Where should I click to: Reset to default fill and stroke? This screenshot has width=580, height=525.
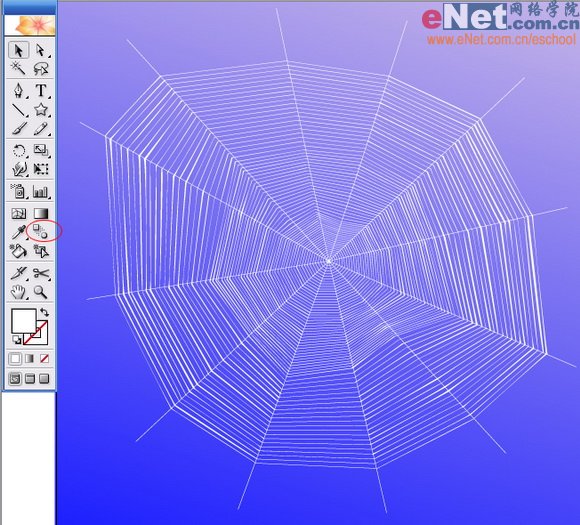[17, 340]
